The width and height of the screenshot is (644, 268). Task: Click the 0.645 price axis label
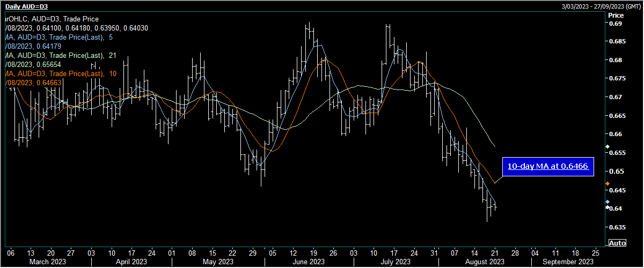click(x=617, y=190)
